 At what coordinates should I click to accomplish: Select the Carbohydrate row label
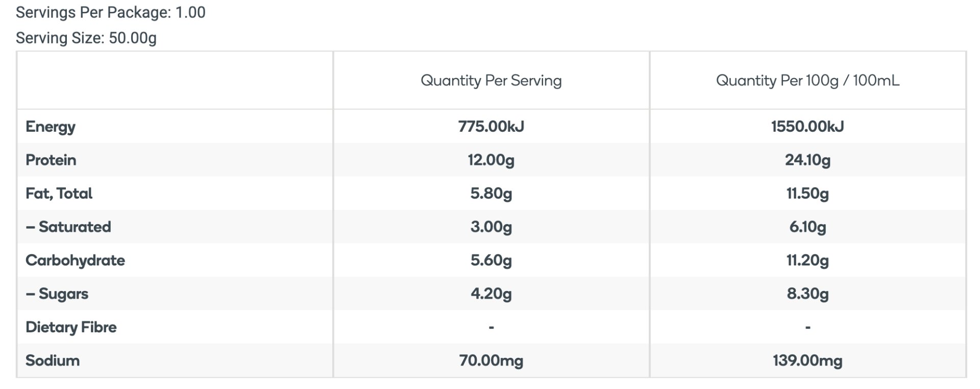[75, 260]
